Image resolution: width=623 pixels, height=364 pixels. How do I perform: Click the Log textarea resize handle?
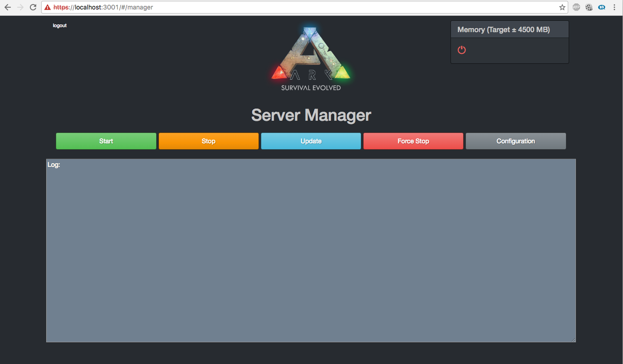coord(573,340)
